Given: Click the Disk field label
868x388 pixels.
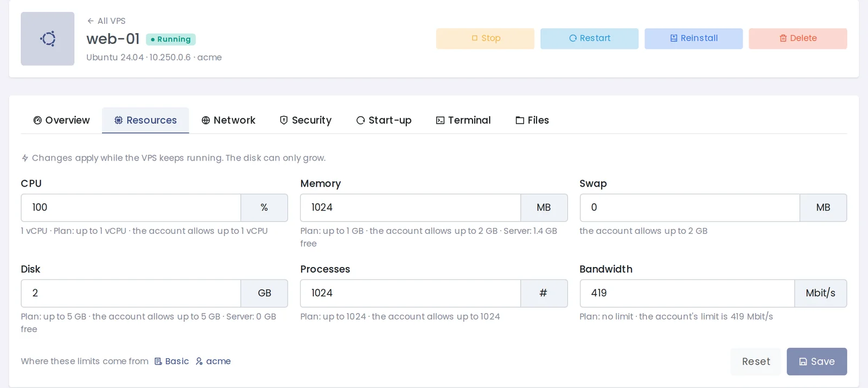Looking at the screenshot, I should 30,269.
